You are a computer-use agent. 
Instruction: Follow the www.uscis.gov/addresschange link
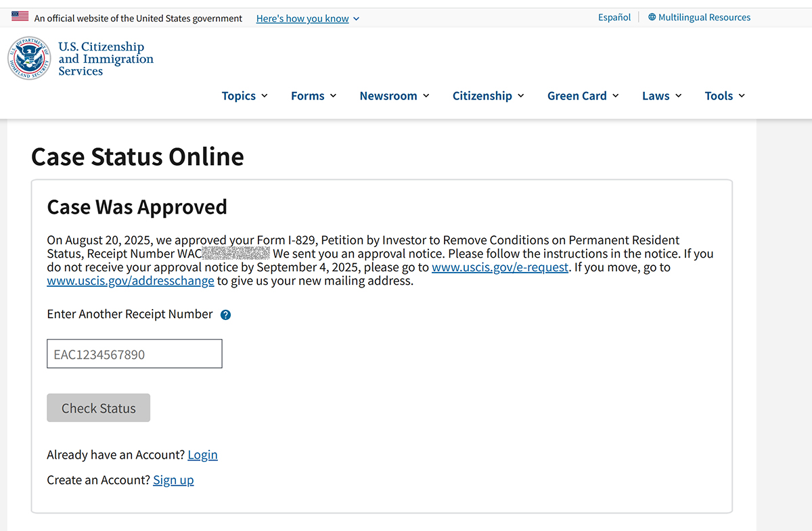pyautogui.click(x=131, y=281)
